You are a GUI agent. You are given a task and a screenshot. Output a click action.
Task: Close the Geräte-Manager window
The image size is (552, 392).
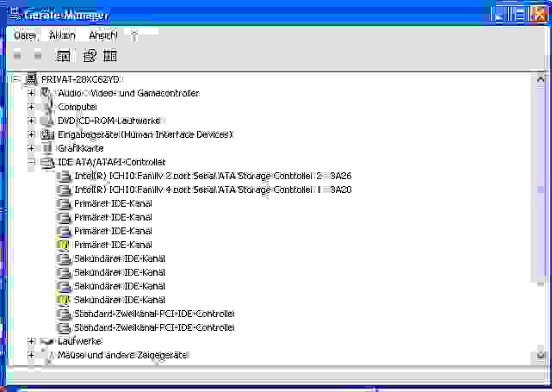538,15
